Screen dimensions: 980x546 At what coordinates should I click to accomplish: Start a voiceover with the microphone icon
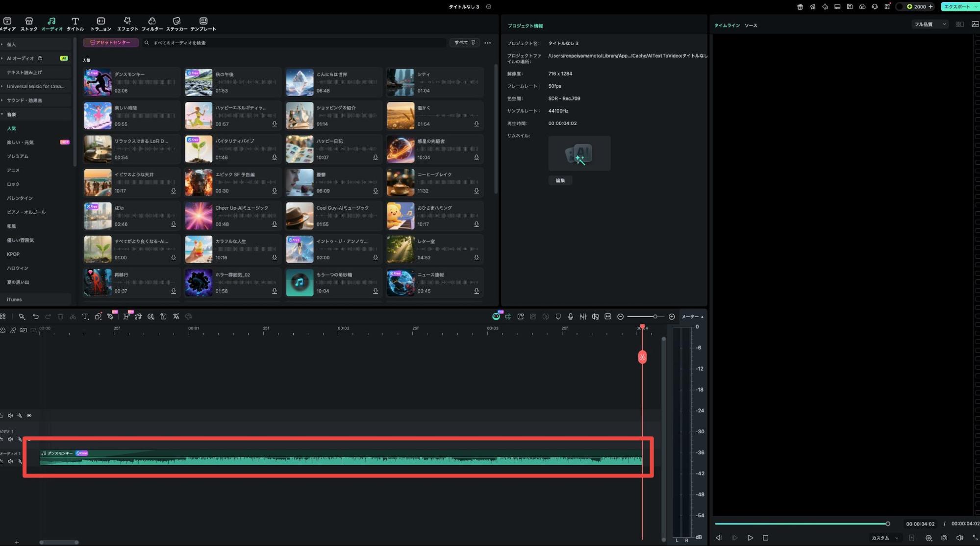[570, 316]
